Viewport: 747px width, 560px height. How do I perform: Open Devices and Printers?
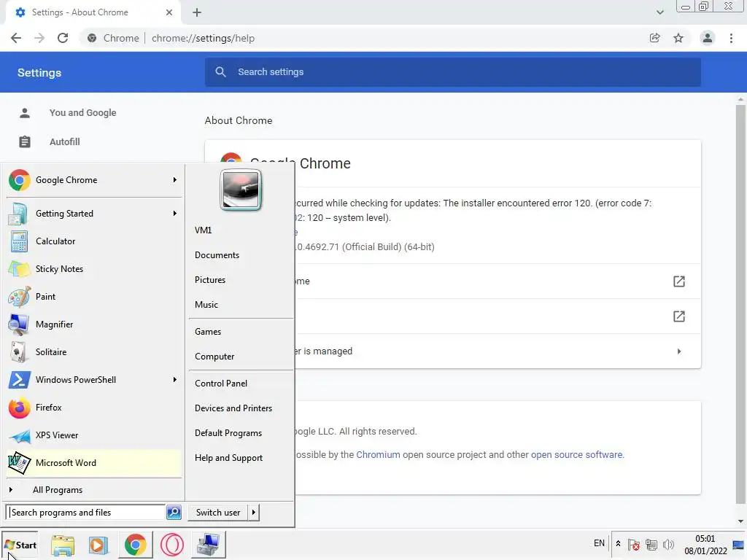point(233,408)
